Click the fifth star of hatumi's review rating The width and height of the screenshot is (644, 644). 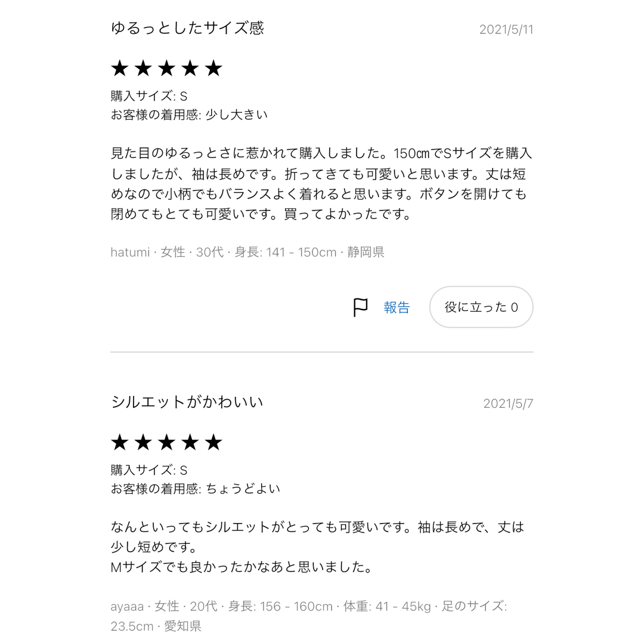pyautogui.click(x=213, y=68)
